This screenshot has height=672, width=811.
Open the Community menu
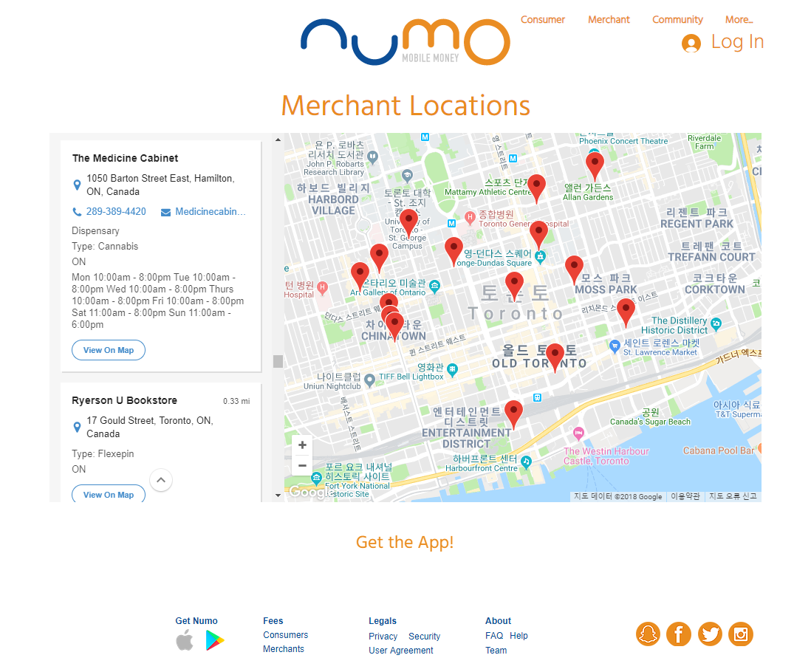[677, 20]
